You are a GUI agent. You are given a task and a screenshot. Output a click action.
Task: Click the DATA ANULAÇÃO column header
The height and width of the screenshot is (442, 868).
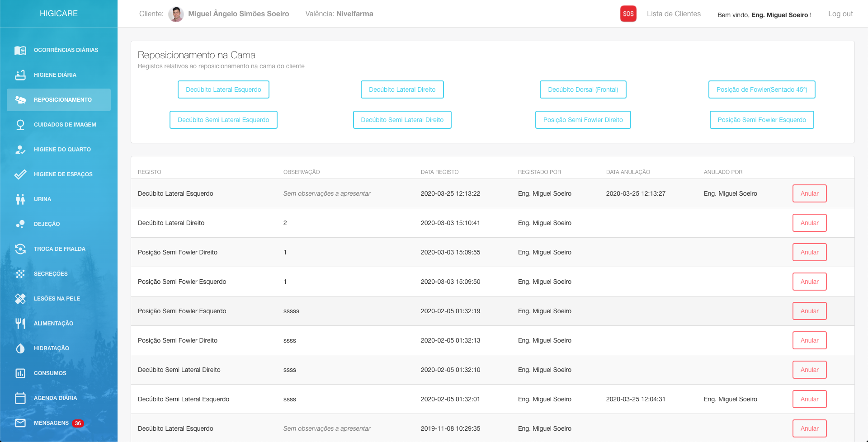tap(628, 172)
